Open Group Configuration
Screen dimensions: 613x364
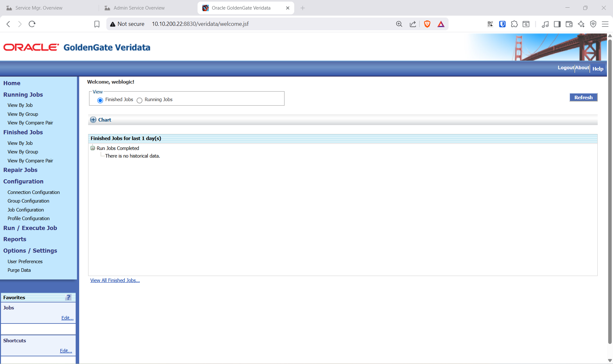tap(28, 201)
